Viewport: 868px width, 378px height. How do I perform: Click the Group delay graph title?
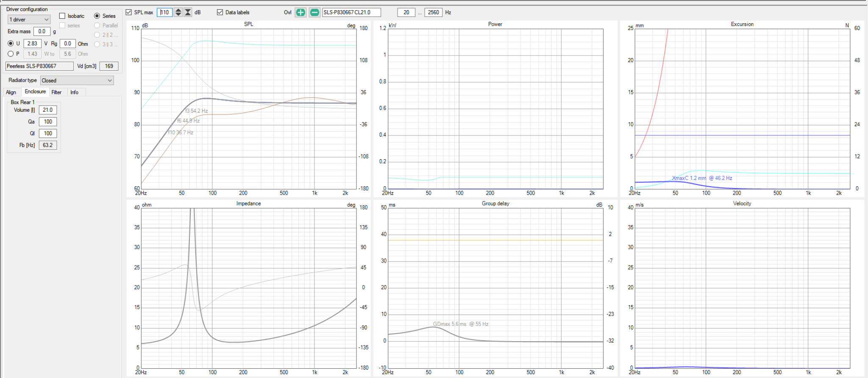point(495,204)
